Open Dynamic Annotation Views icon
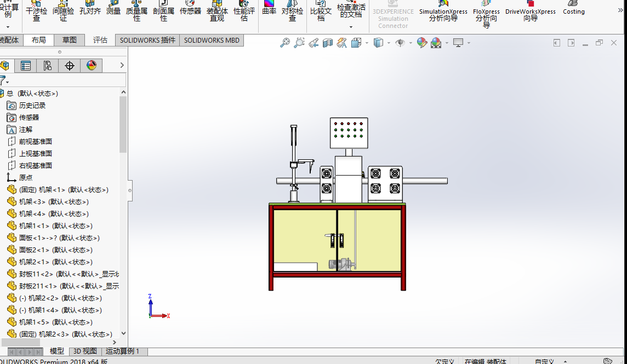Viewport: 627px width, 364px height. [x=342, y=43]
